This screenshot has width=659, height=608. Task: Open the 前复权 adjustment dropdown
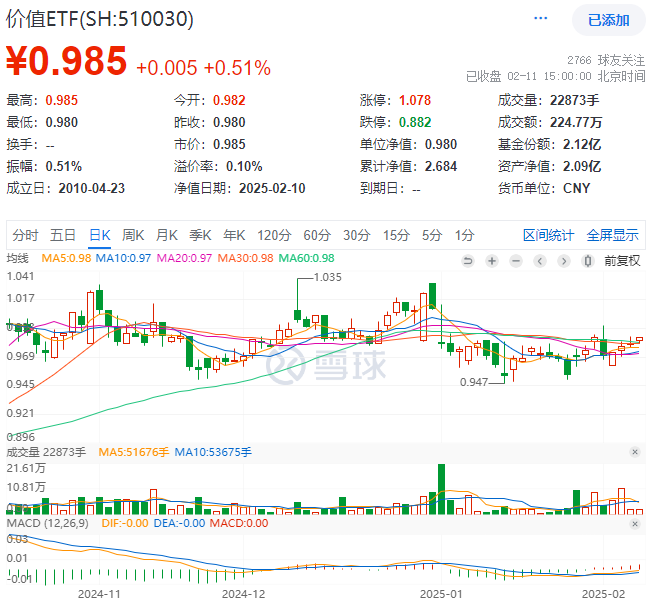[622, 261]
